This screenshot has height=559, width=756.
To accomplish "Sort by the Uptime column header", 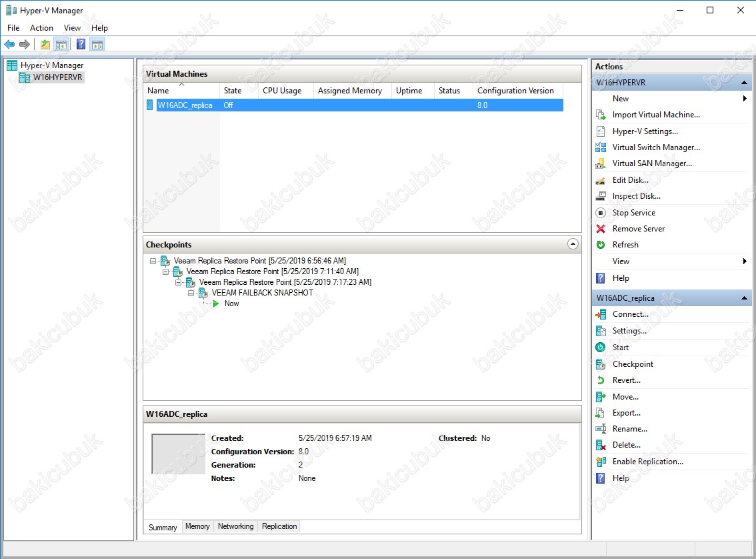I will [413, 91].
